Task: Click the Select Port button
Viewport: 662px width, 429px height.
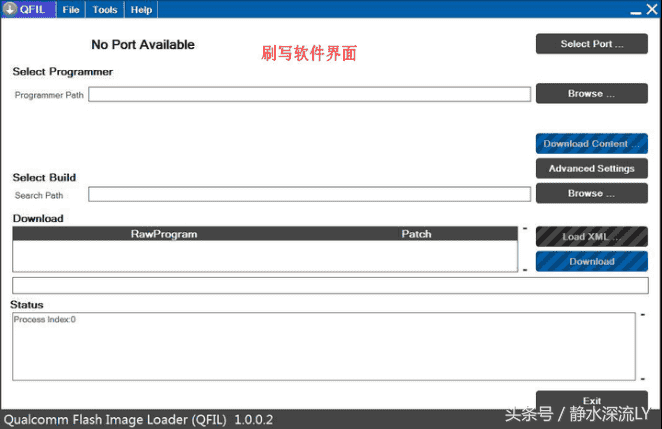Action: tap(591, 43)
